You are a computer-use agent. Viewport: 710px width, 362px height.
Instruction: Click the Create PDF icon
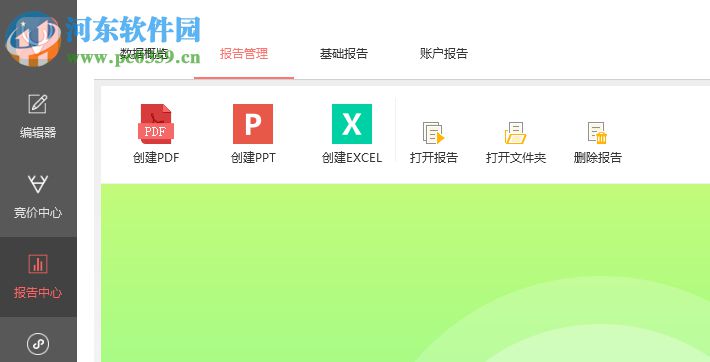click(156, 124)
